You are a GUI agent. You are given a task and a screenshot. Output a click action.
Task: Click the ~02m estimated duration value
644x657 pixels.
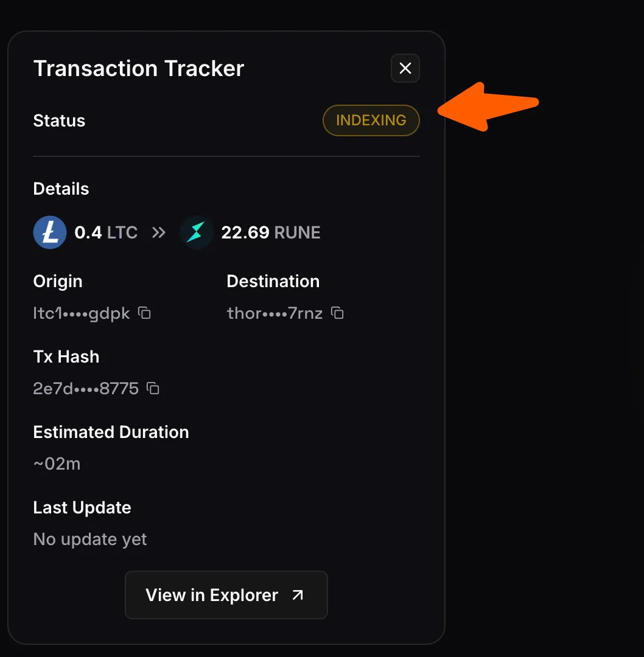coord(57,464)
